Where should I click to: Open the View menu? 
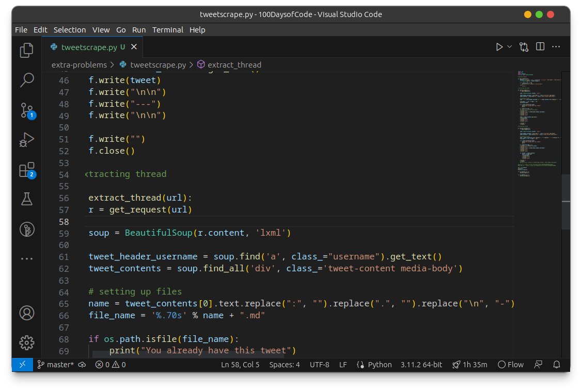[x=101, y=30]
